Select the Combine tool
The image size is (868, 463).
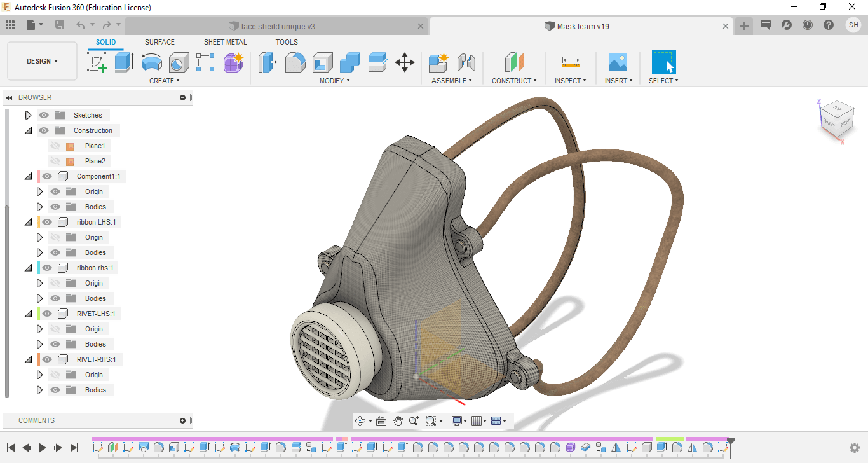[350, 62]
